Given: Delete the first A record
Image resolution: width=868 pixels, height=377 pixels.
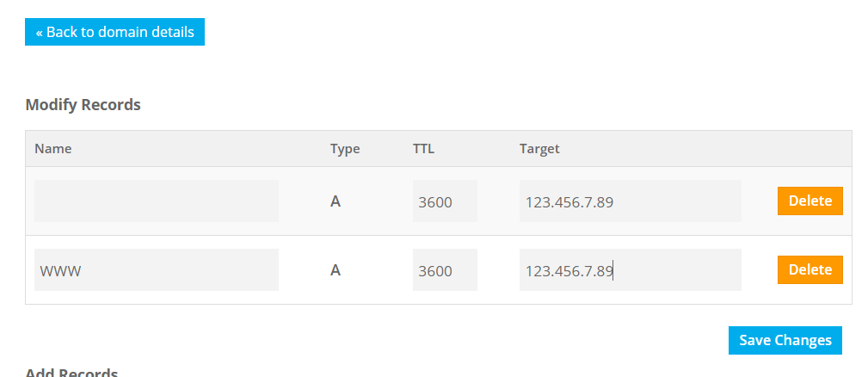Looking at the screenshot, I should pyautogui.click(x=810, y=201).
